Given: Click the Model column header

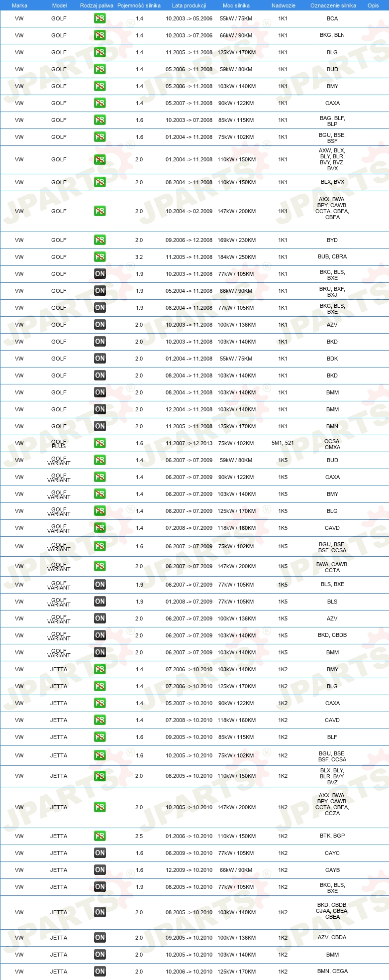Looking at the screenshot, I should coord(59,5).
